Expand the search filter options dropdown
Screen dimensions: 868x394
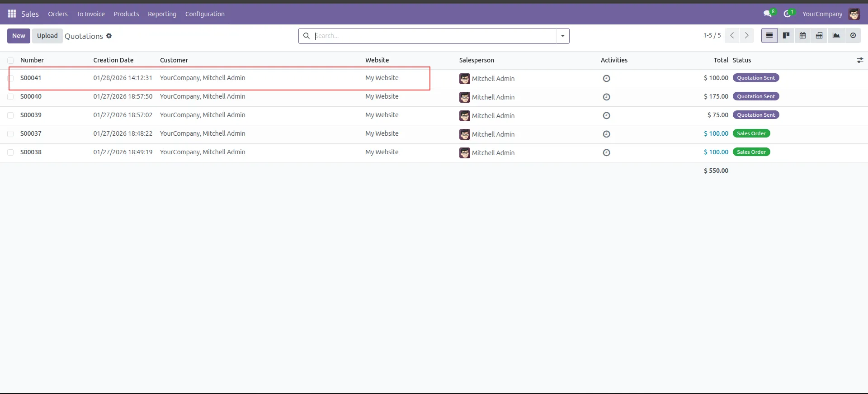562,36
